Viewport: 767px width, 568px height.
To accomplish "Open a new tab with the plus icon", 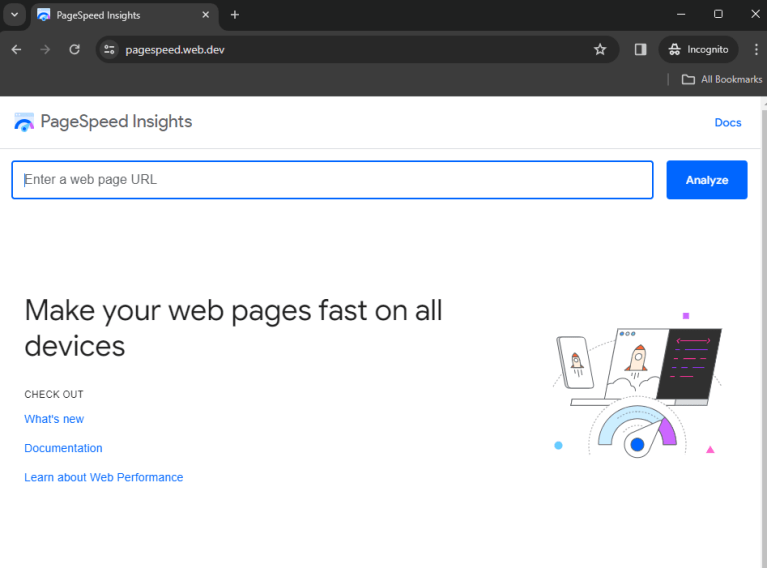I will click(x=235, y=15).
